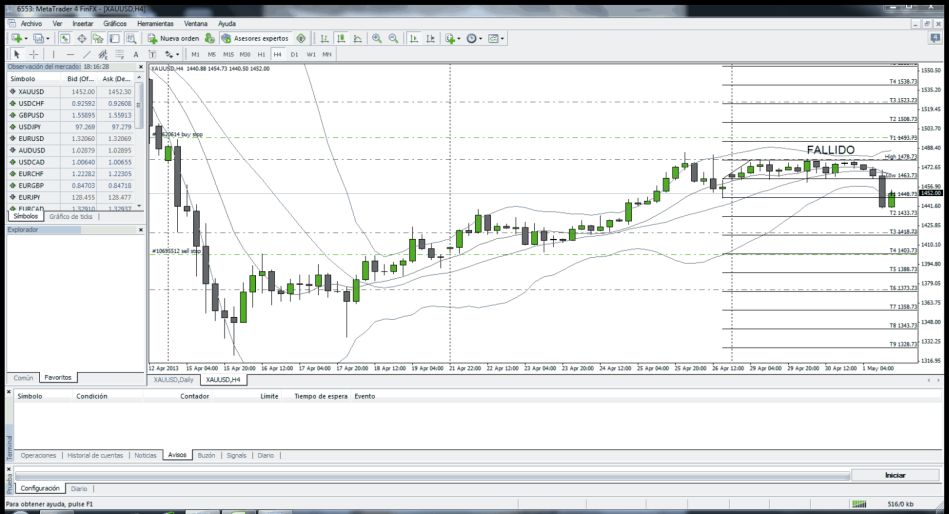Zoom in on the chart
Image resolution: width=949 pixels, height=514 pixels.
377,38
